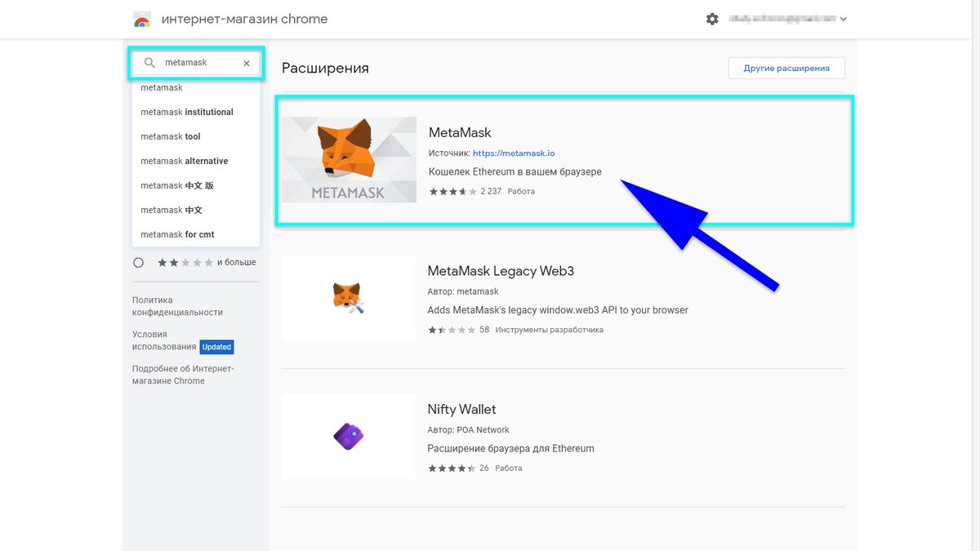Click 'Расширение браузера для Ethereum' description
Screen dimensions: 980x551
511,448
